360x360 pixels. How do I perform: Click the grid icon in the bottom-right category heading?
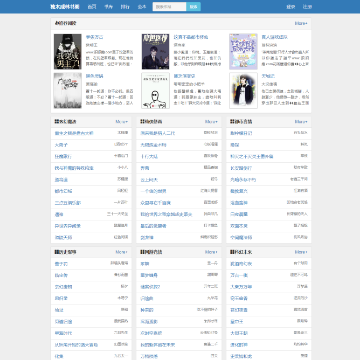(232, 252)
